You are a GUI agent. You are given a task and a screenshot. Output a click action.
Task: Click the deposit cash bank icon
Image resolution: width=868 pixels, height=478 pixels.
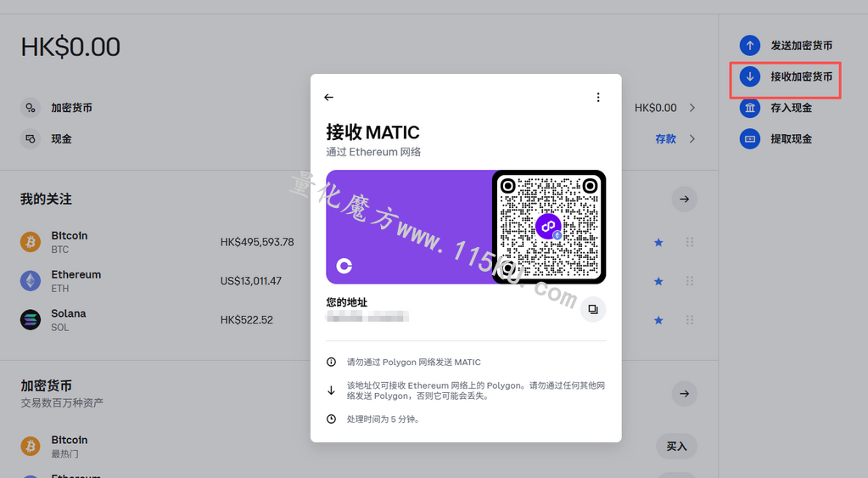click(749, 108)
